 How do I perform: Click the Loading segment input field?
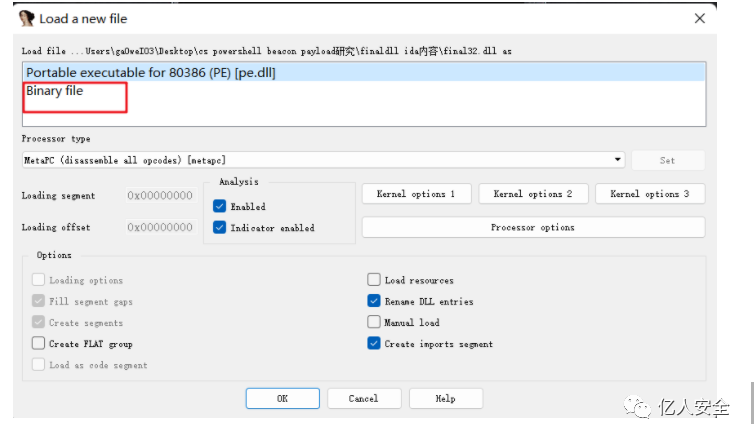161,195
